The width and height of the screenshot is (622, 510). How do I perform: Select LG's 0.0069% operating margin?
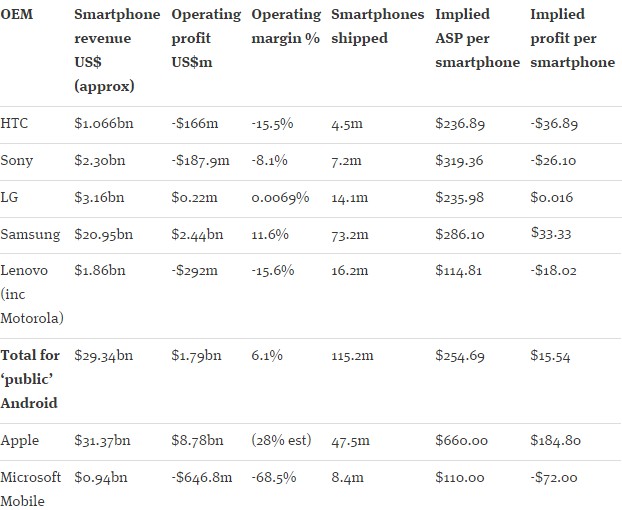pos(280,197)
